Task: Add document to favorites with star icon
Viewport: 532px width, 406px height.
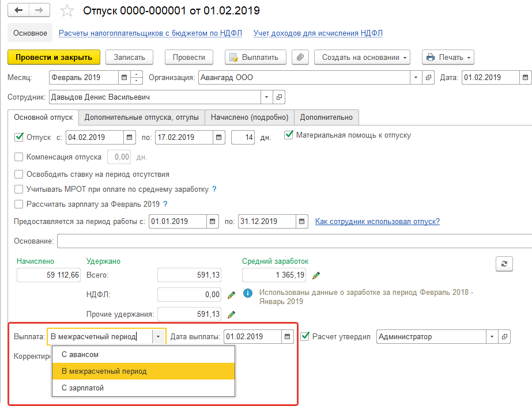Action: click(x=67, y=11)
